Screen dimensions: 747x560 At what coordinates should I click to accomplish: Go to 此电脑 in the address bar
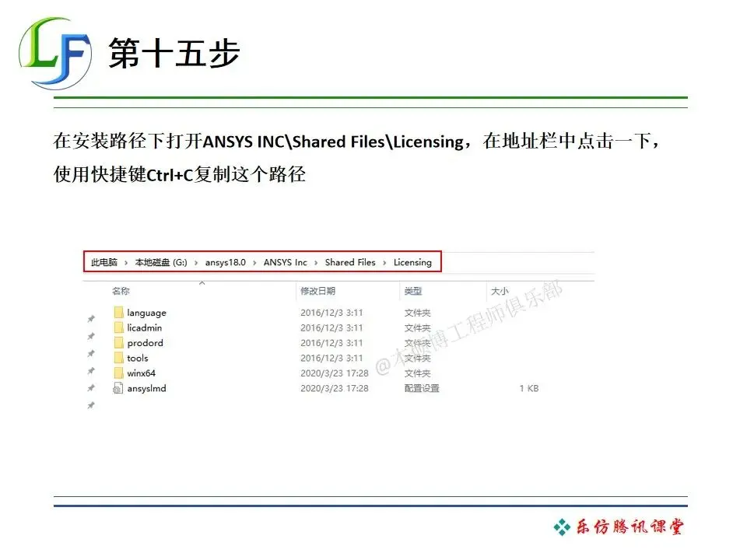(103, 262)
